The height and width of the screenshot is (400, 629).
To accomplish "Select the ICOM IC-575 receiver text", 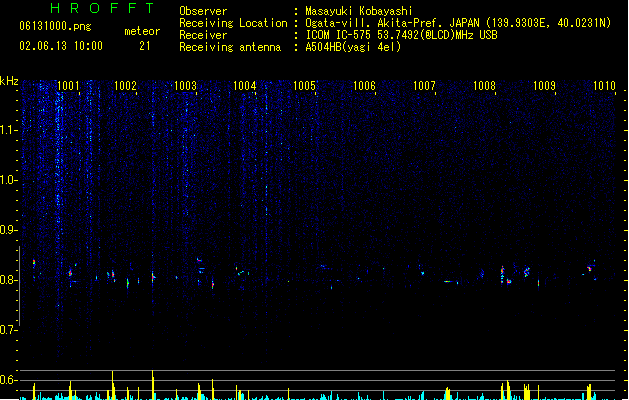I will (401, 35).
